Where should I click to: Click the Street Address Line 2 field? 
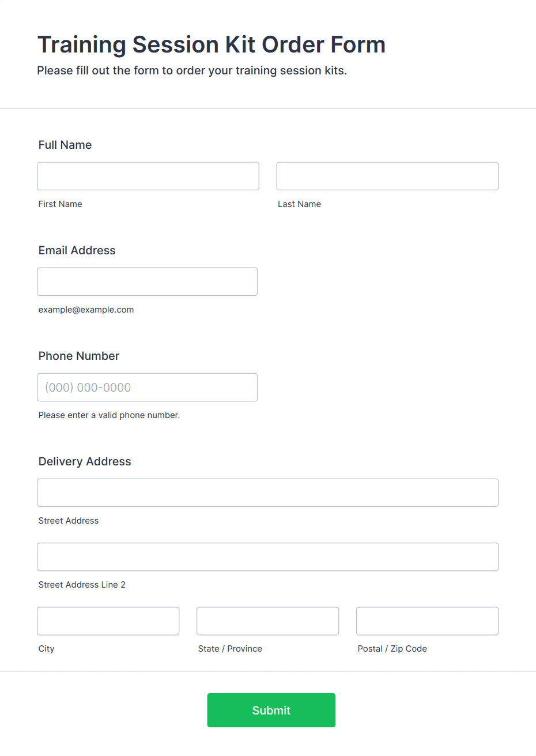[x=268, y=556]
